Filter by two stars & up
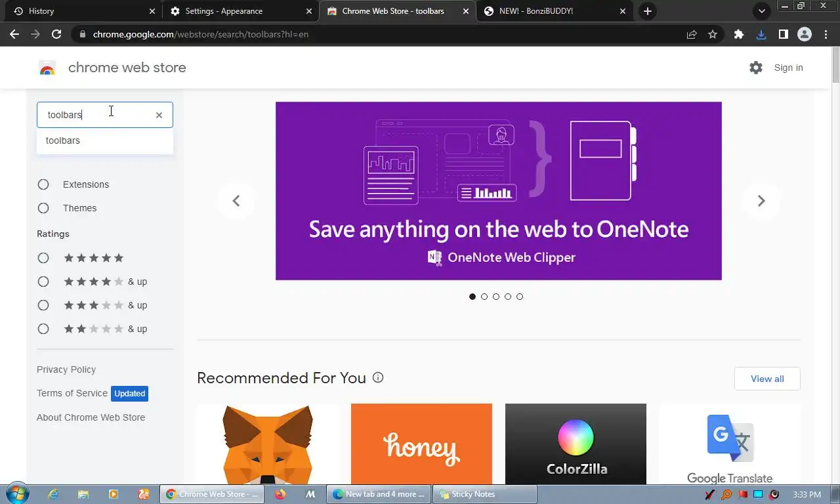 43,329
